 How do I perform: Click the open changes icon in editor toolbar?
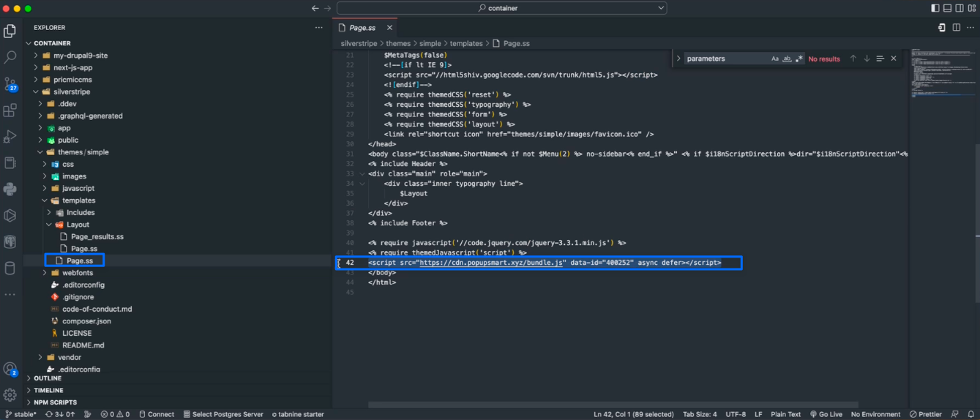pos(942,28)
